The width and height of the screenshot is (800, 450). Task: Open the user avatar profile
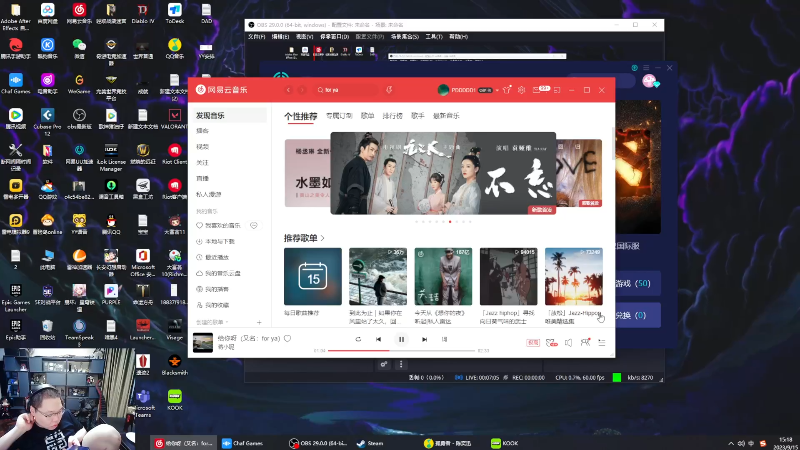(x=443, y=90)
